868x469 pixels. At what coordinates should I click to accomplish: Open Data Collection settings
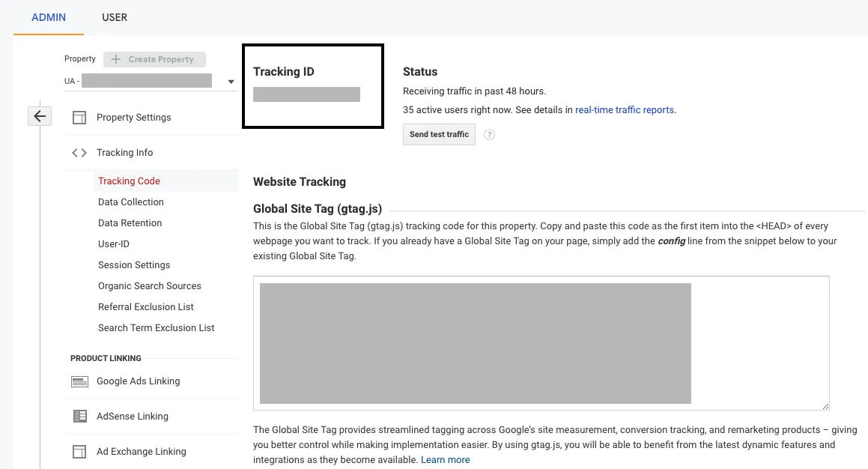pos(130,202)
